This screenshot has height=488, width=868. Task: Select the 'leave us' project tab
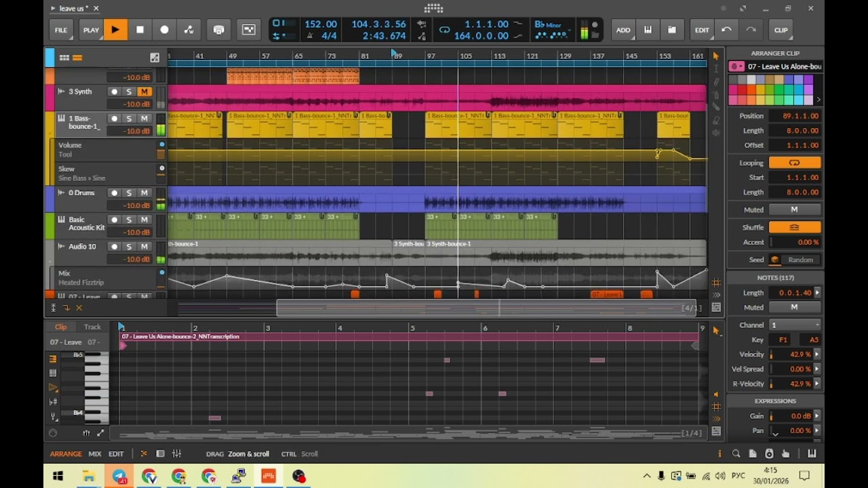click(74, 9)
